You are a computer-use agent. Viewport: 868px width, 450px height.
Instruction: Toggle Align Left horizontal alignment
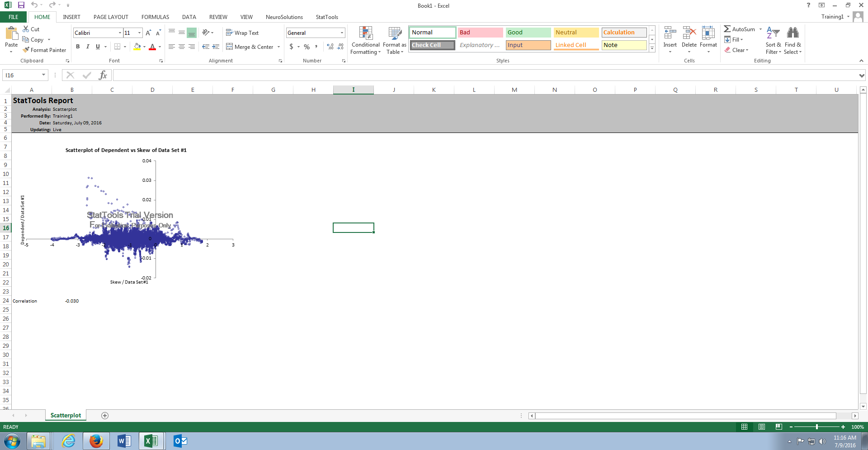tap(172, 47)
